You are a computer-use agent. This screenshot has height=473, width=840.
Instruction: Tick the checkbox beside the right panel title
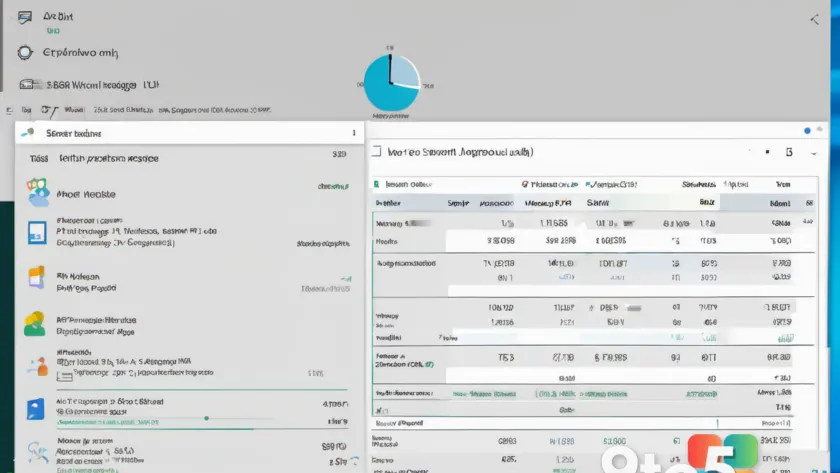pyautogui.click(x=377, y=152)
